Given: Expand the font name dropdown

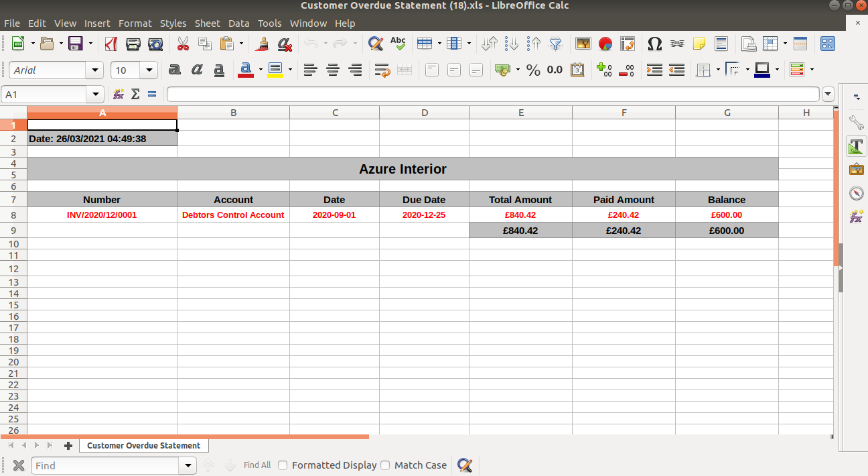Looking at the screenshot, I should 95,70.
